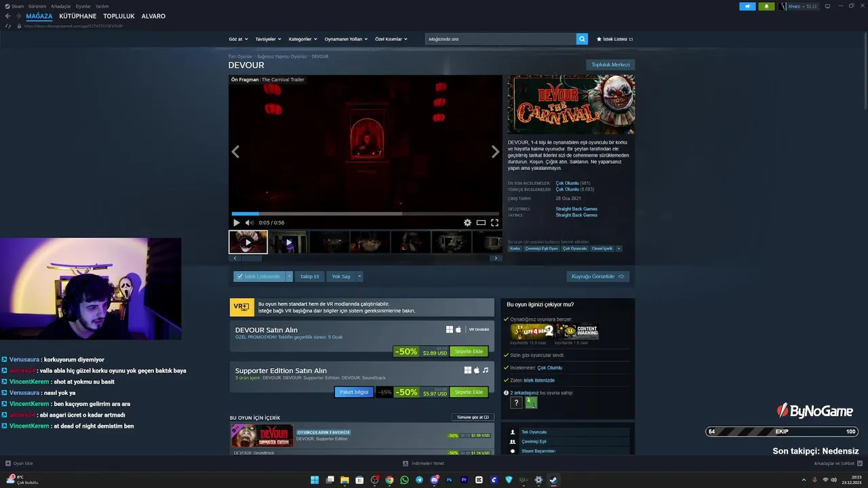Click the Steam announcements megaphone icon

747,6
